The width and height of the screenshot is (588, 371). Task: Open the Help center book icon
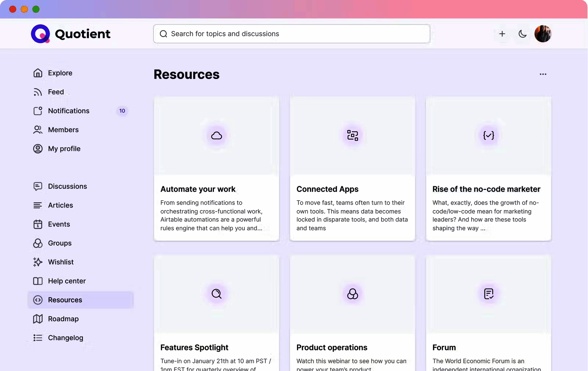coord(38,281)
